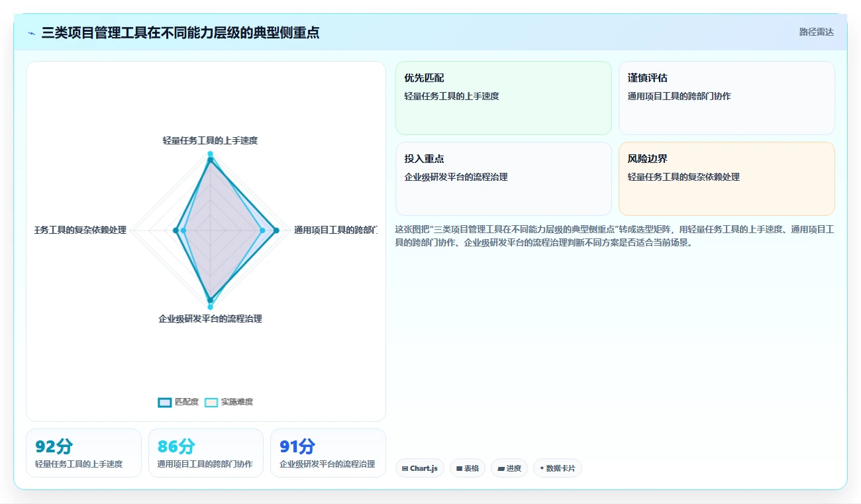Click the 路径雷达 label in the header
This screenshot has width=861, height=504.
(816, 32)
